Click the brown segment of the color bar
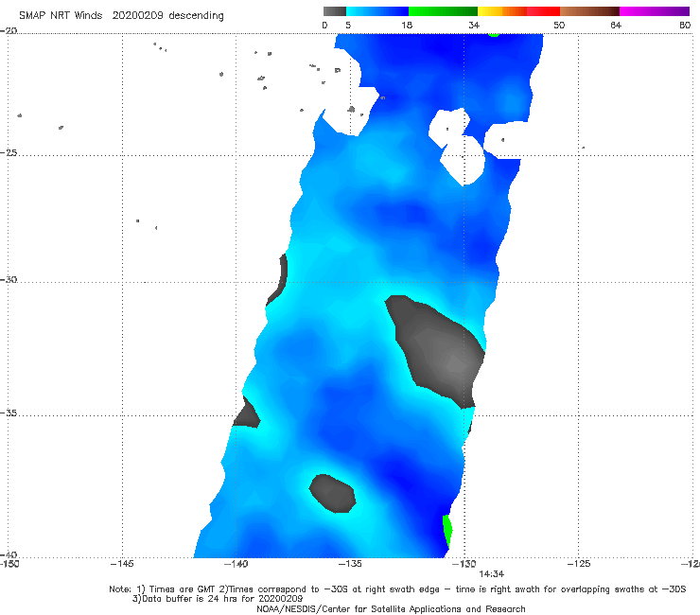The width and height of the screenshot is (700, 615). tap(589, 11)
